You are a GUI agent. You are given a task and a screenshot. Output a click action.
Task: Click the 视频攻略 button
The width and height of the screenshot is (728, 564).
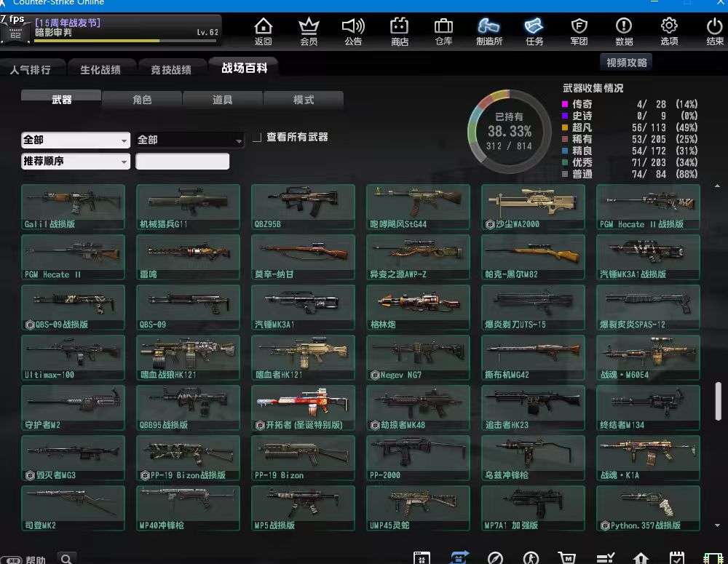click(626, 63)
